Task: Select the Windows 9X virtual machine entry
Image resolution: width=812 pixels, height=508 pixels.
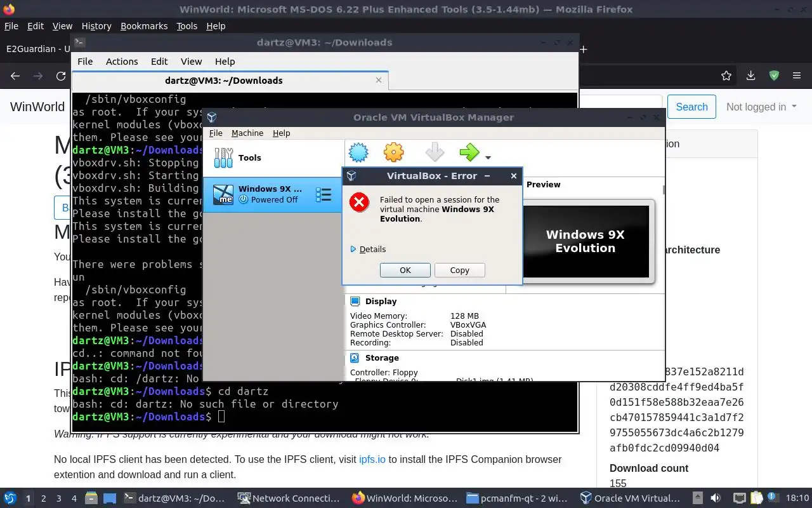Action: click(273, 194)
